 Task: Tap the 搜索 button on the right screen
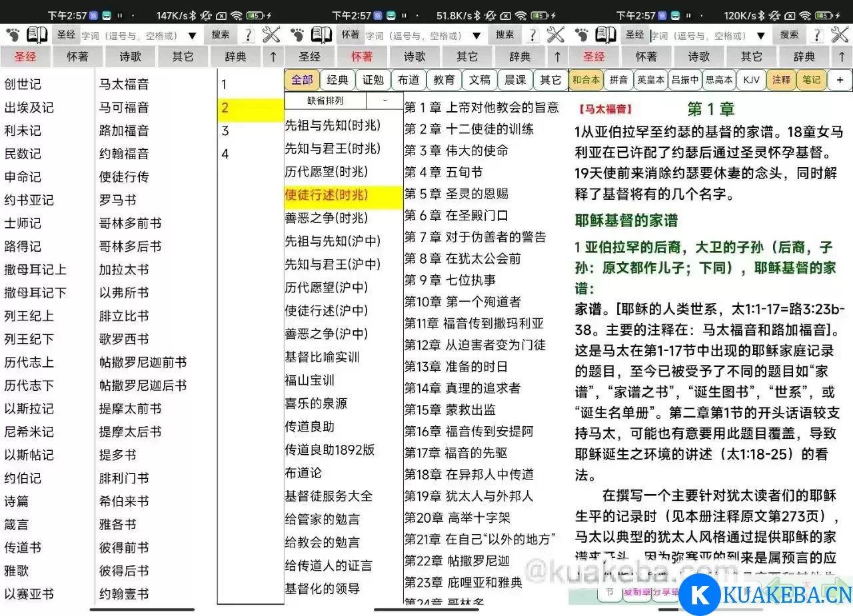[x=790, y=35]
